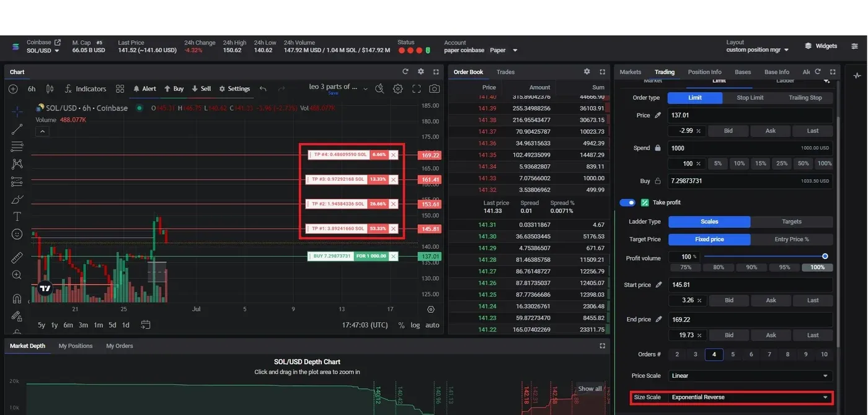Cancel the BUY 7.29873731 order label
Image resolution: width=868 pixels, height=415 pixels.
393,256
